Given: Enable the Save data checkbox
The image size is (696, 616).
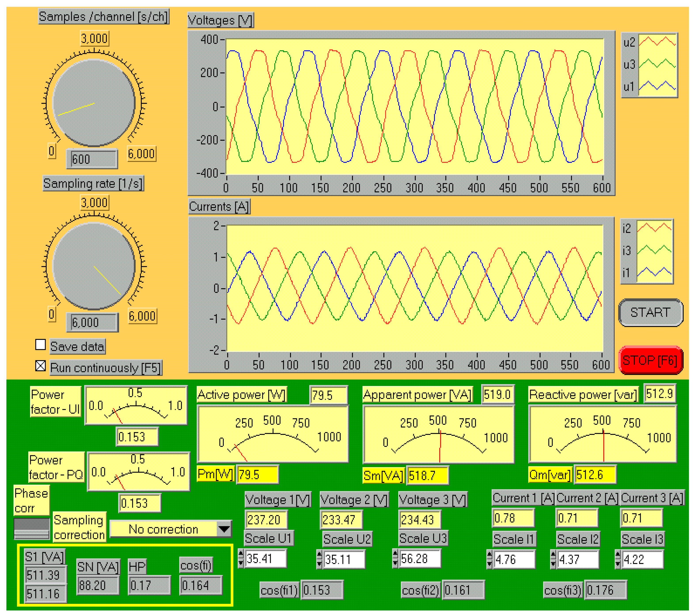Looking at the screenshot, I should coord(40,345).
